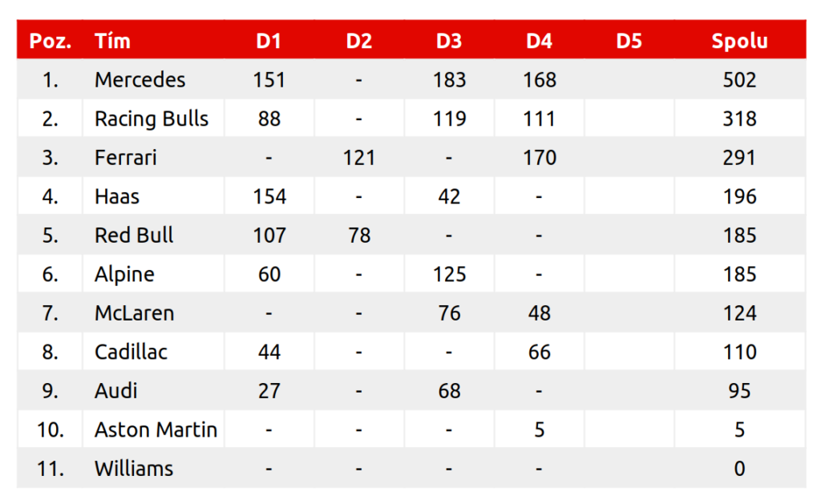This screenshot has height=504, width=821.
Task: Click the Haas team cell
Action: click(117, 197)
